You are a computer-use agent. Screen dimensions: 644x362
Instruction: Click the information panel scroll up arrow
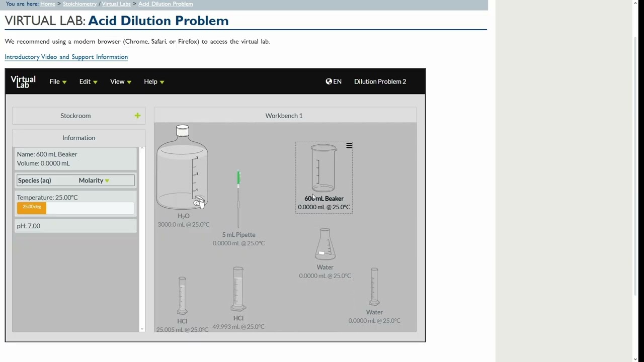pyautogui.click(x=142, y=148)
